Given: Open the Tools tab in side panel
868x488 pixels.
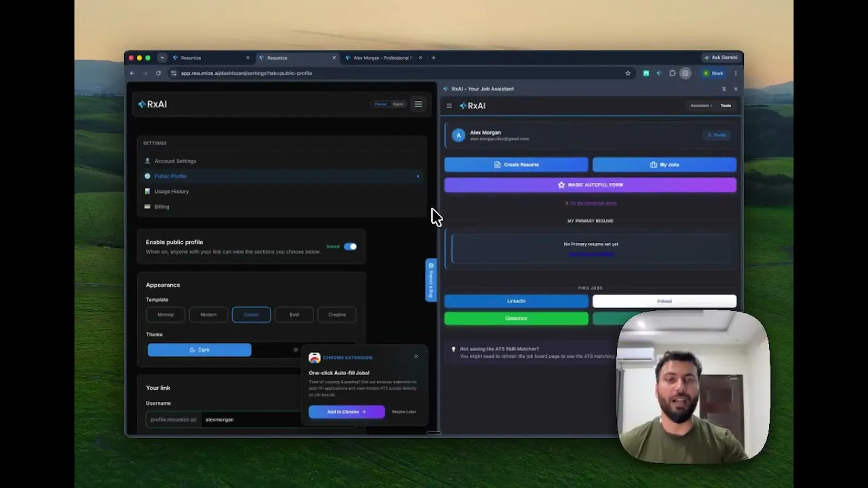Looking at the screenshot, I should [726, 106].
